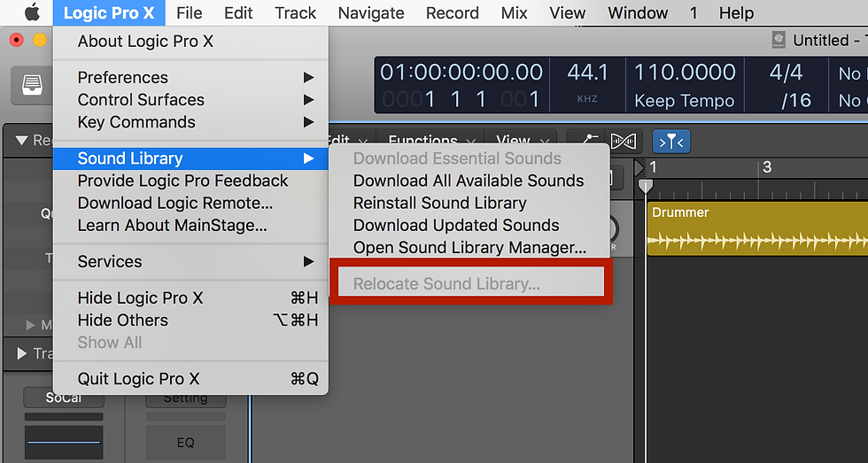Toggle the Library button in the control bar
This screenshot has height=463, width=868.
coord(32,86)
